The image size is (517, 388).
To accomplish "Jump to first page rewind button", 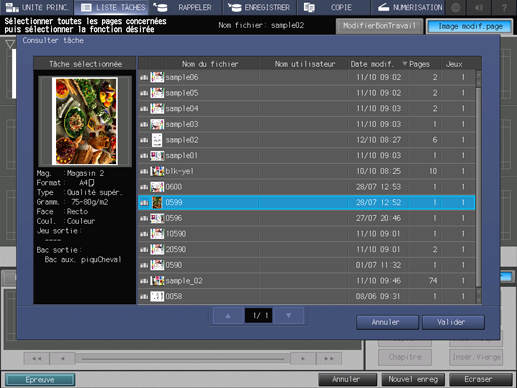I will 37,359.
